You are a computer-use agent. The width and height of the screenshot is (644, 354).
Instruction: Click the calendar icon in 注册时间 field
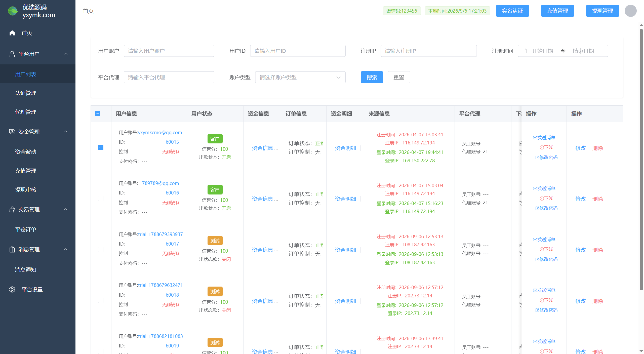(524, 51)
